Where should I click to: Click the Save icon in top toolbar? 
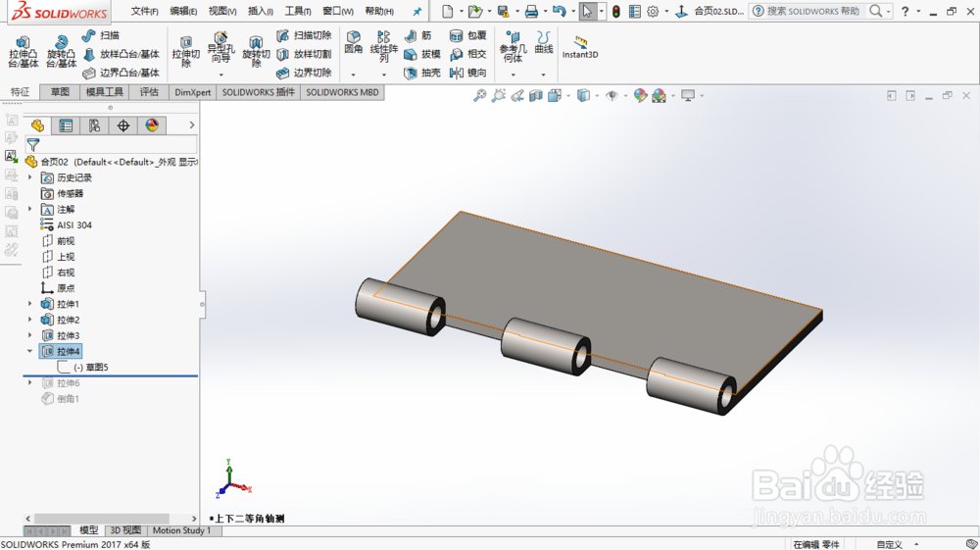coord(503,11)
